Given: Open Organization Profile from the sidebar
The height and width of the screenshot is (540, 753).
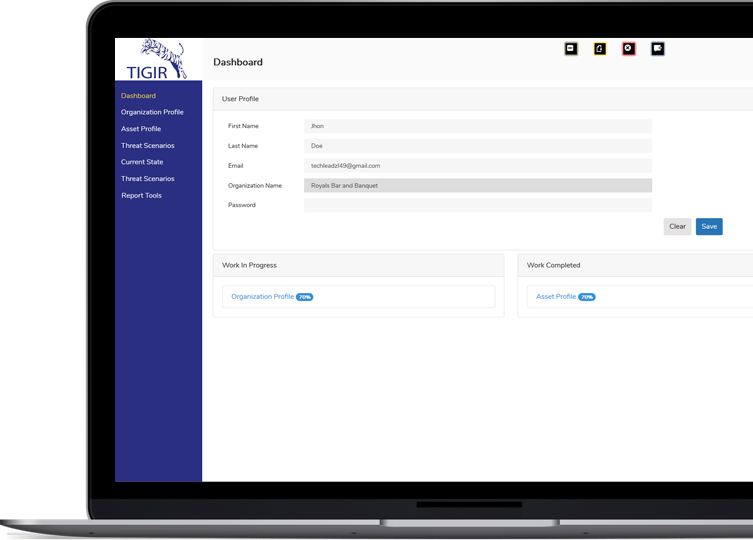Looking at the screenshot, I should (152, 112).
